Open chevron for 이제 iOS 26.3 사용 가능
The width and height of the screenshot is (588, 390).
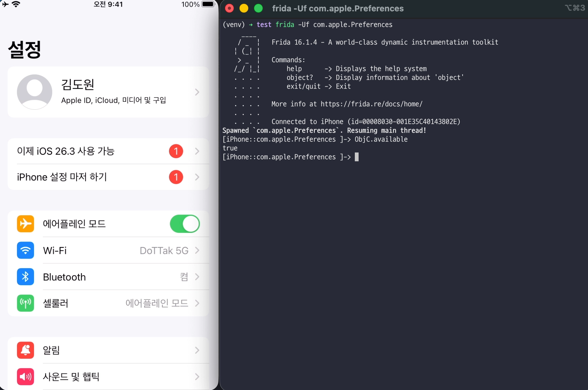(197, 151)
